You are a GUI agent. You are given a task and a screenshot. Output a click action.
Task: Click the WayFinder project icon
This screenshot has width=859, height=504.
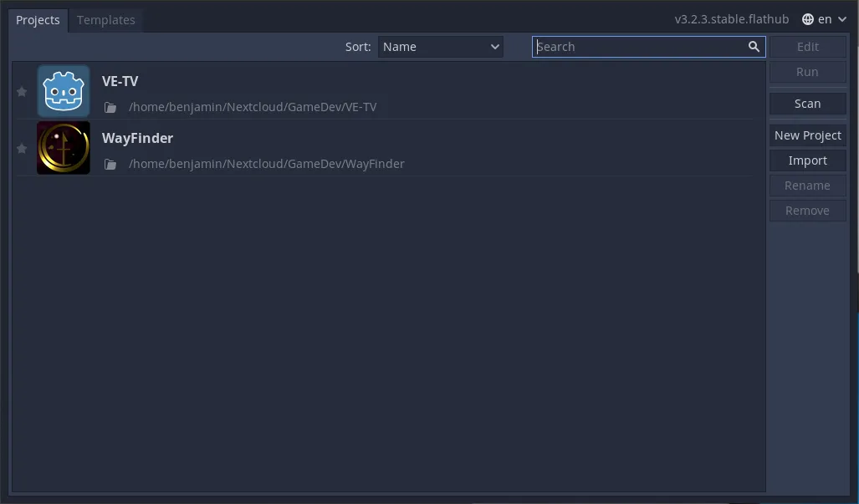(63, 148)
